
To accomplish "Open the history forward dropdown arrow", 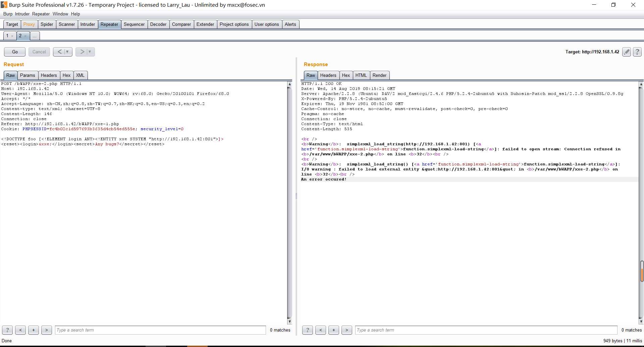I will click(90, 52).
